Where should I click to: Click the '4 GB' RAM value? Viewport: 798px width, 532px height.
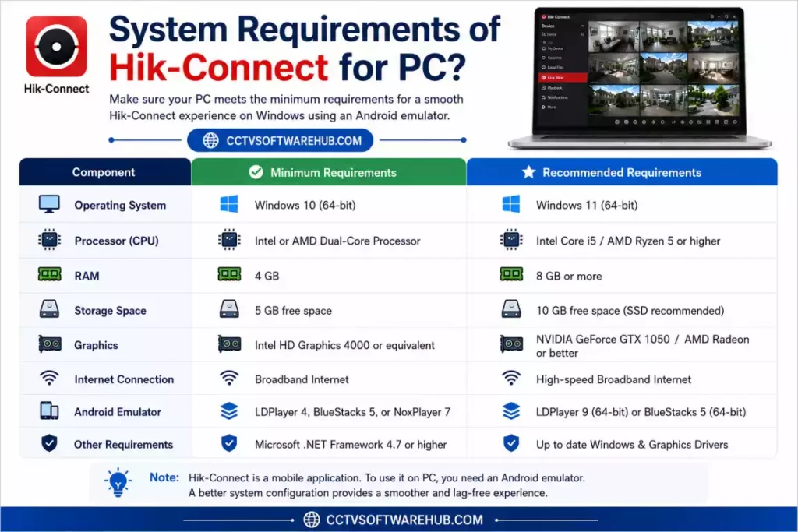coord(267,276)
